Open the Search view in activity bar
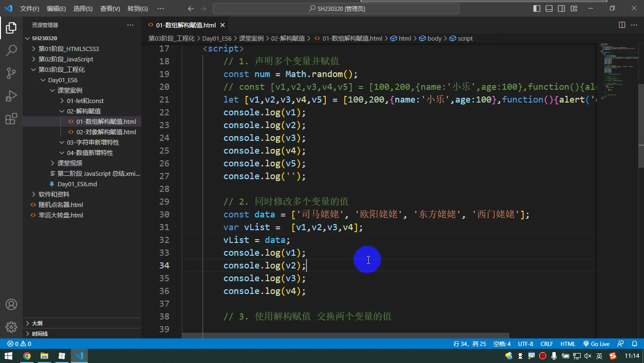 [x=11, y=50]
